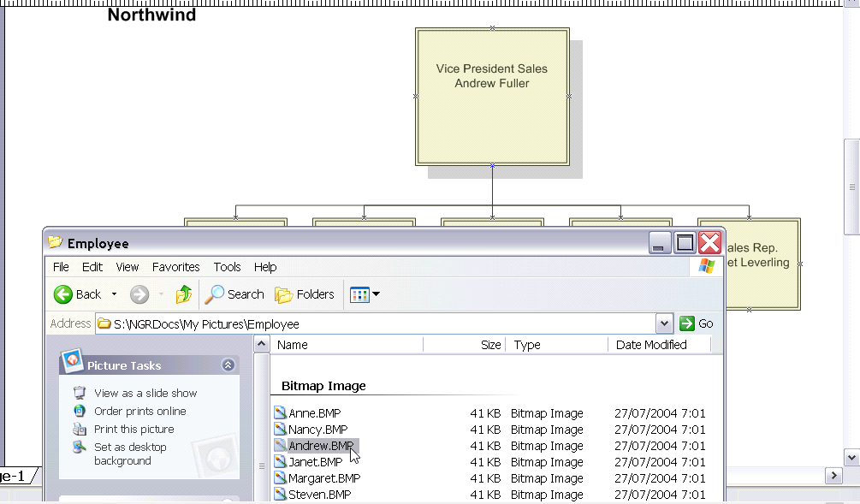Go up one folder level
The height and width of the screenshot is (504, 860).
point(184,294)
